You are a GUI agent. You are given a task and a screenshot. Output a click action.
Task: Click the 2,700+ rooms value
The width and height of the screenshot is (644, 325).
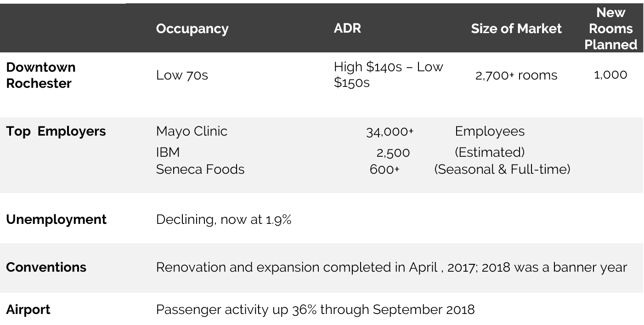coord(516,75)
